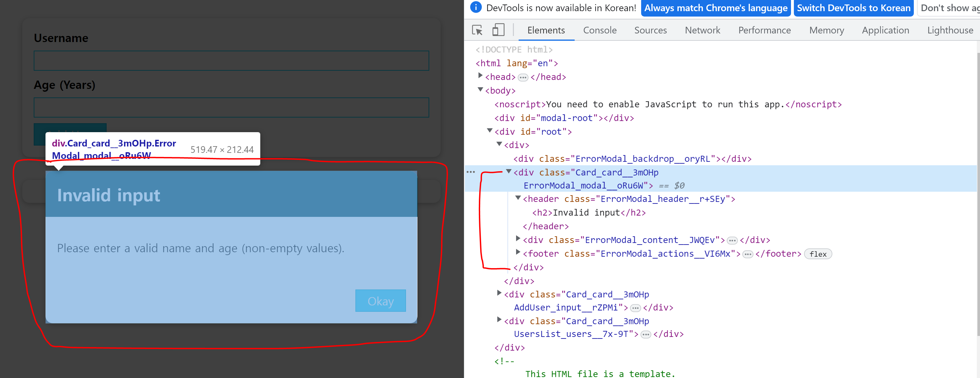Select the modal-root div node
Image resolution: width=980 pixels, height=378 pixels.
tap(564, 118)
